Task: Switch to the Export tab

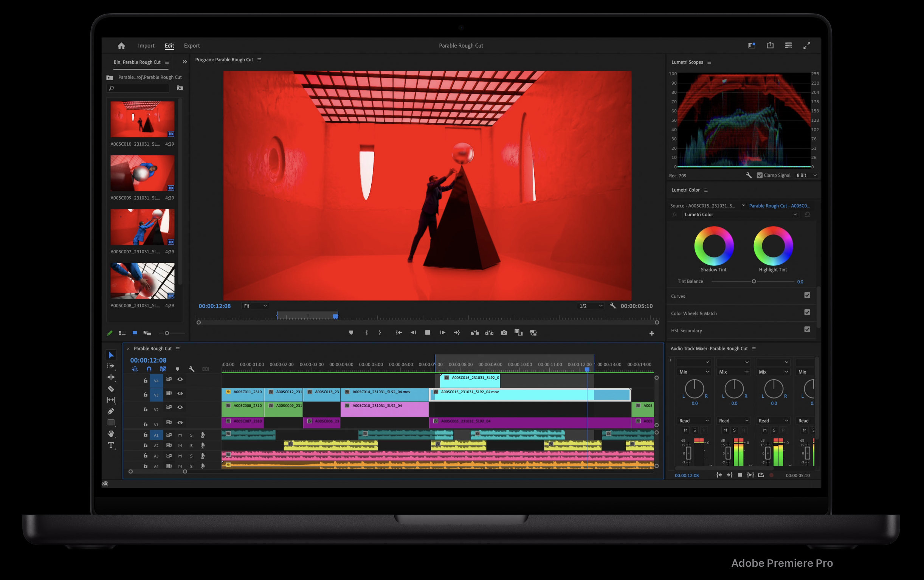Action: pyautogui.click(x=192, y=46)
